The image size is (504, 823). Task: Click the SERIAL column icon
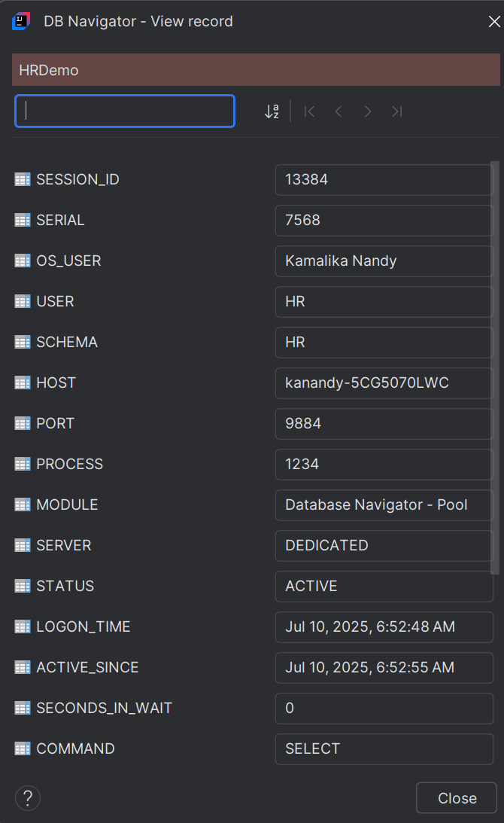23,220
